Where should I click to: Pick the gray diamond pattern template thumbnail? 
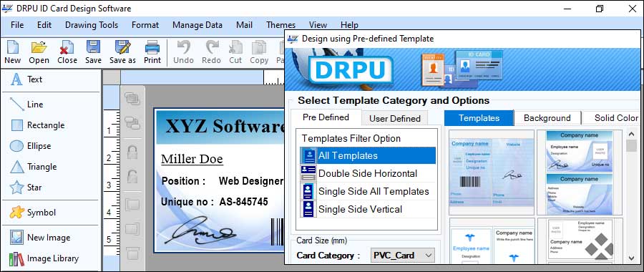pos(580,241)
